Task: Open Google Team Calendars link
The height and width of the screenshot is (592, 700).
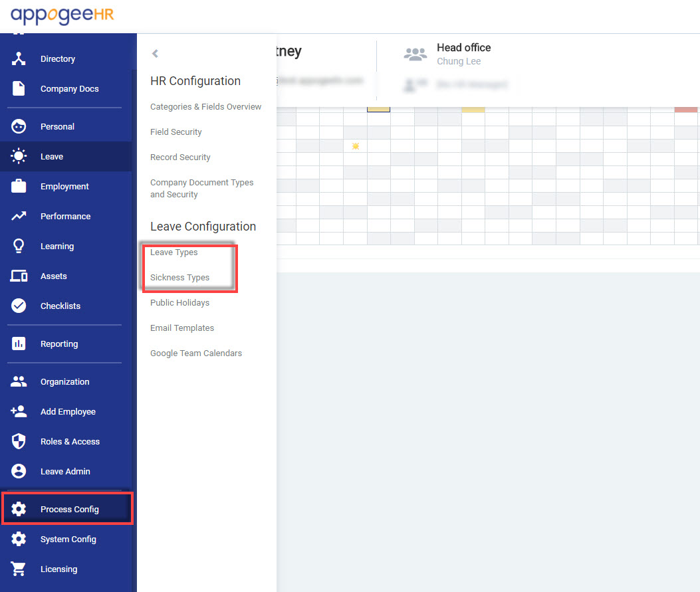Action: [x=196, y=353]
